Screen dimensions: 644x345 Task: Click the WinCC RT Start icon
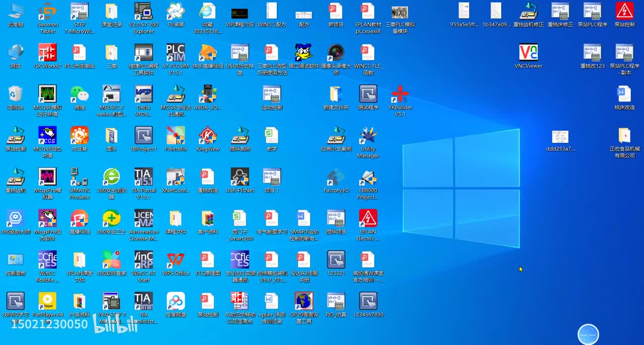click(x=143, y=260)
